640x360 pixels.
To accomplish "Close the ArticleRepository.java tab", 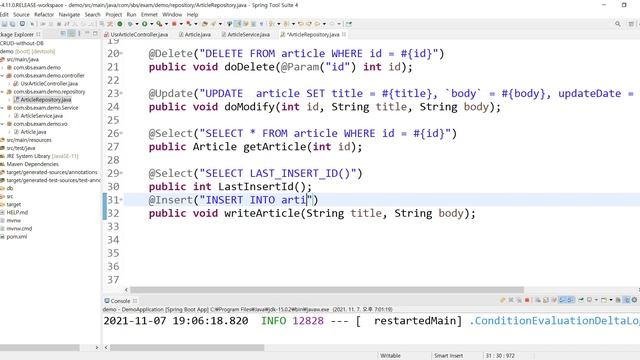I will pyautogui.click(x=344, y=34).
